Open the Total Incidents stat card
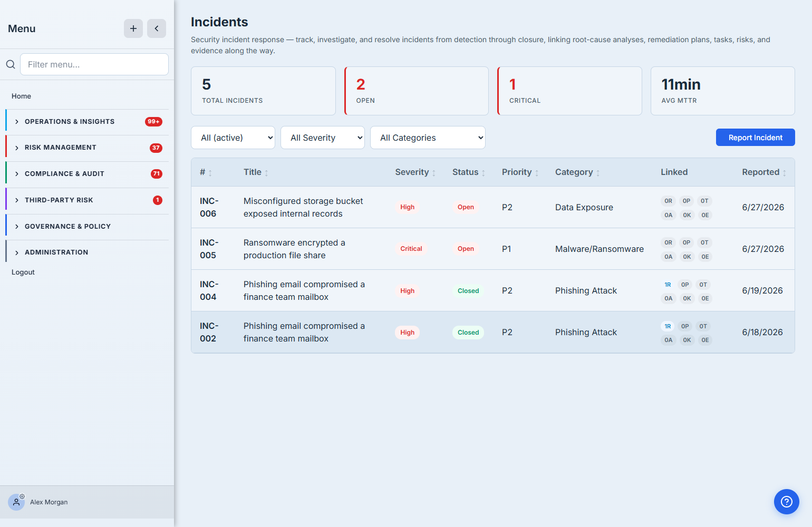This screenshot has width=812, height=527. tap(263, 91)
